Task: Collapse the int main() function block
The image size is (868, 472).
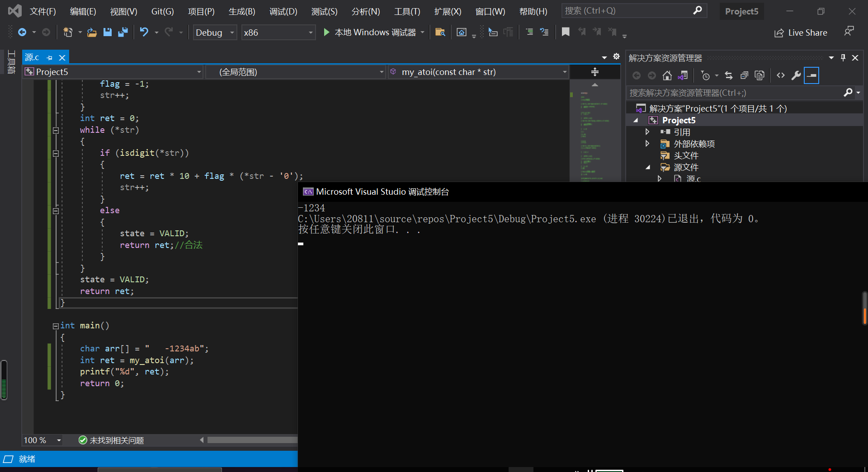Action: point(56,326)
